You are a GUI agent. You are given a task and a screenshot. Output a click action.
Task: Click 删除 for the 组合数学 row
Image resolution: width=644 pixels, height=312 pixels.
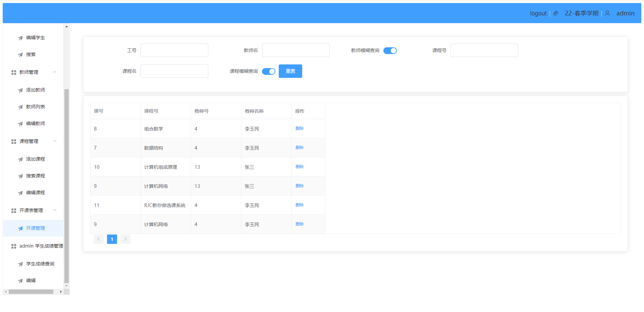coord(299,128)
